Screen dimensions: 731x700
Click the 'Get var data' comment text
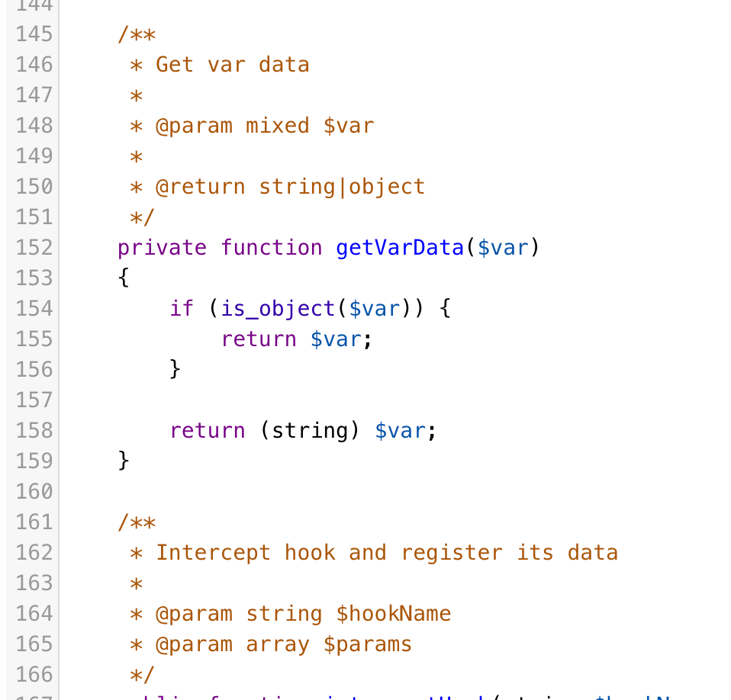[x=233, y=65]
